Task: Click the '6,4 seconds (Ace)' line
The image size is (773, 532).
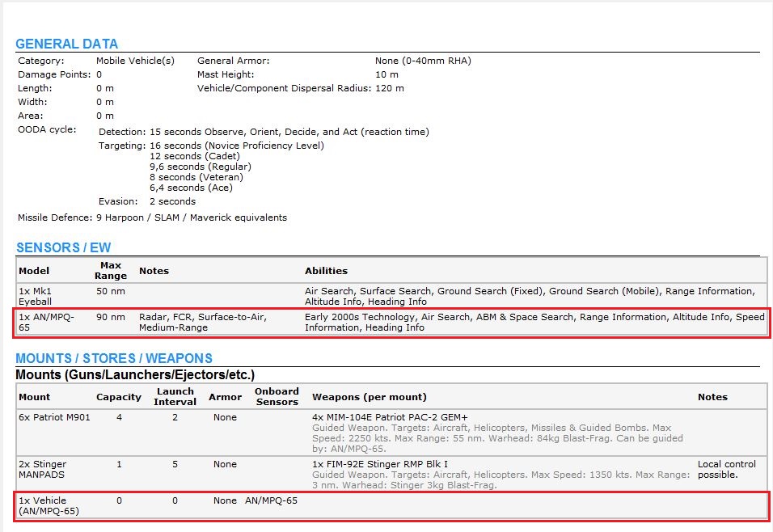Action: 192,188
